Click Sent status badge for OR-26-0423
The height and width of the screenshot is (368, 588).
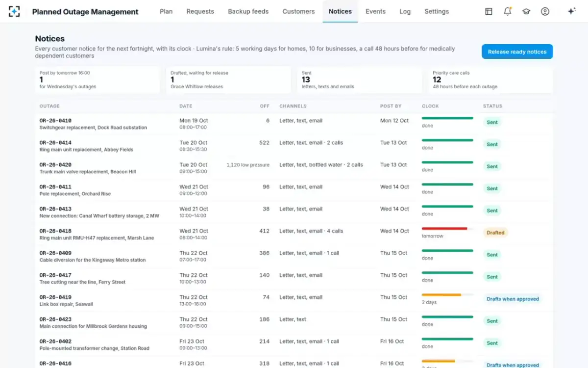[492, 321]
